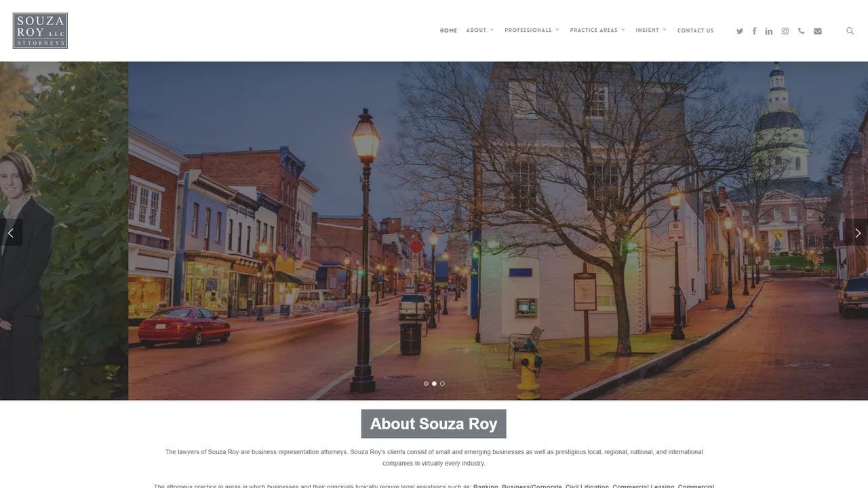
Task: Click the phone call icon
Action: (x=802, y=31)
